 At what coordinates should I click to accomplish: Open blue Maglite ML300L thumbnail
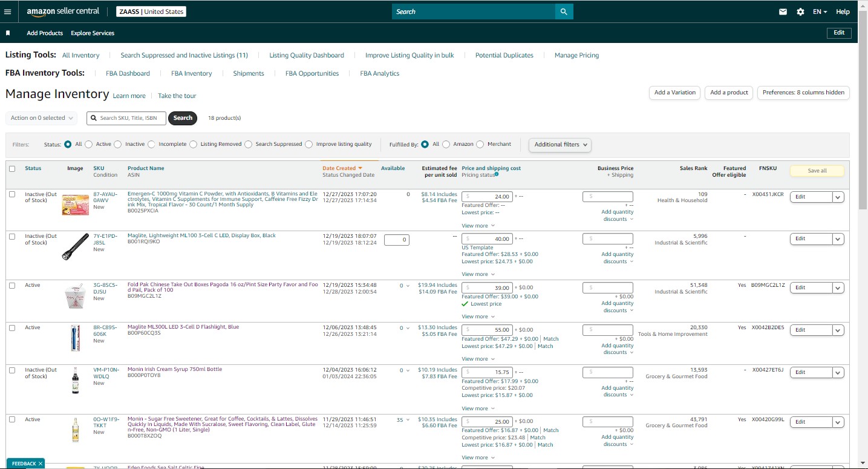[75, 338]
